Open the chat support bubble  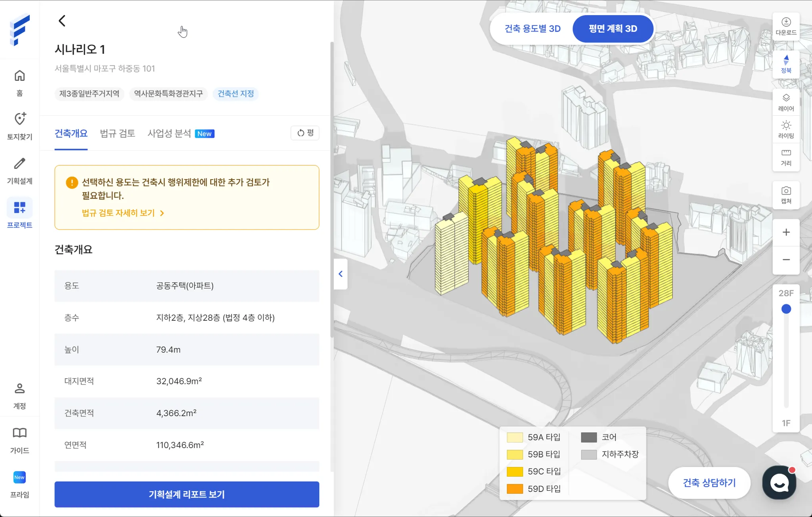779,483
